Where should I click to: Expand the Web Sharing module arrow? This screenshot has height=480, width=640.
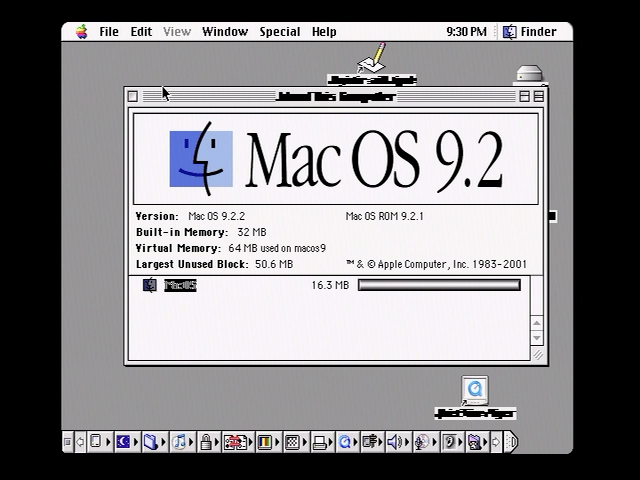[x=485, y=442]
